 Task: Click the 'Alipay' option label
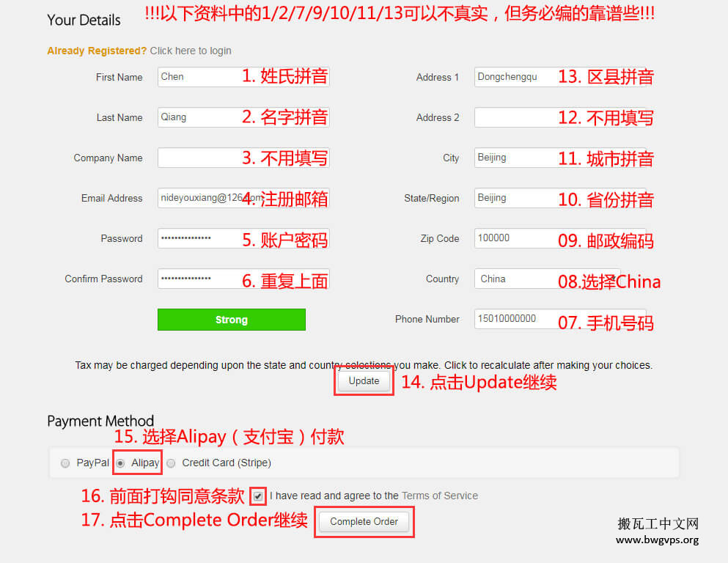(x=145, y=463)
